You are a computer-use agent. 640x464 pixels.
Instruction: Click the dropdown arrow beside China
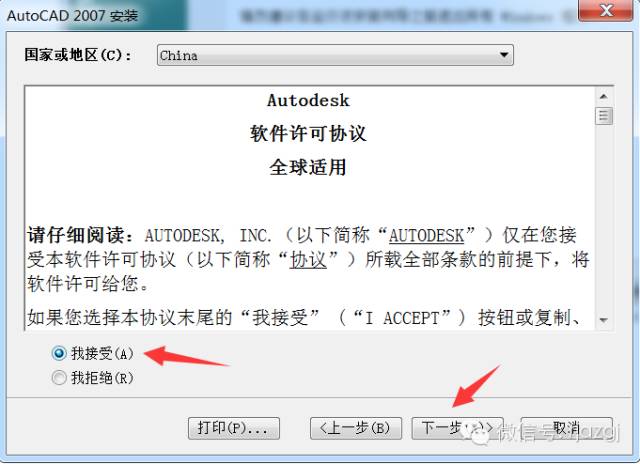(x=504, y=55)
